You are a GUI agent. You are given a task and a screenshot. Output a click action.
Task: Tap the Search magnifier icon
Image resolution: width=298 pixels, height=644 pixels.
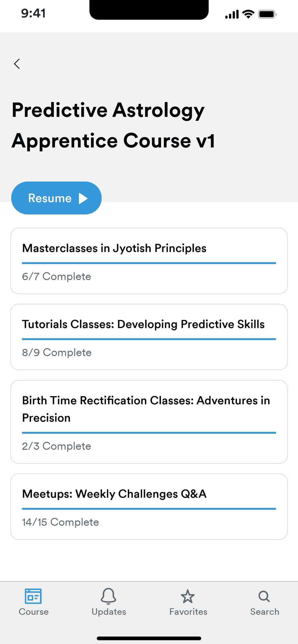[264, 596]
